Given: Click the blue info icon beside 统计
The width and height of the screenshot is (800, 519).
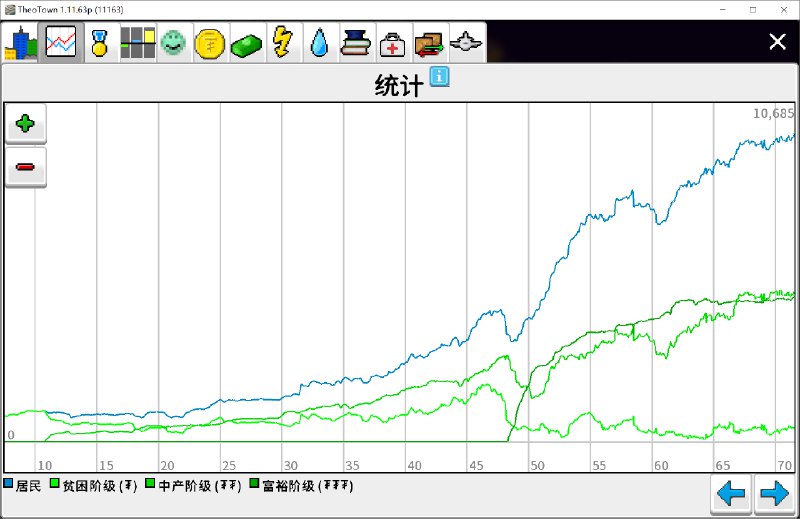Looking at the screenshot, I should coord(439,77).
